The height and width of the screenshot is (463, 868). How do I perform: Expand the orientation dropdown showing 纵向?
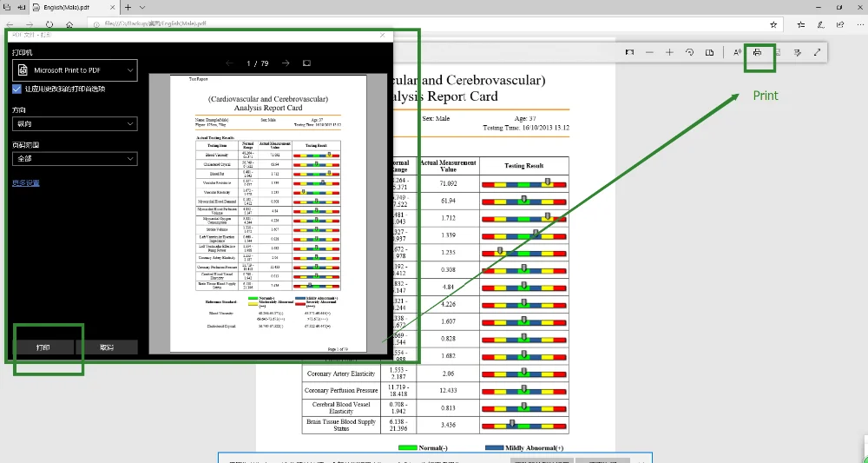click(x=74, y=124)
